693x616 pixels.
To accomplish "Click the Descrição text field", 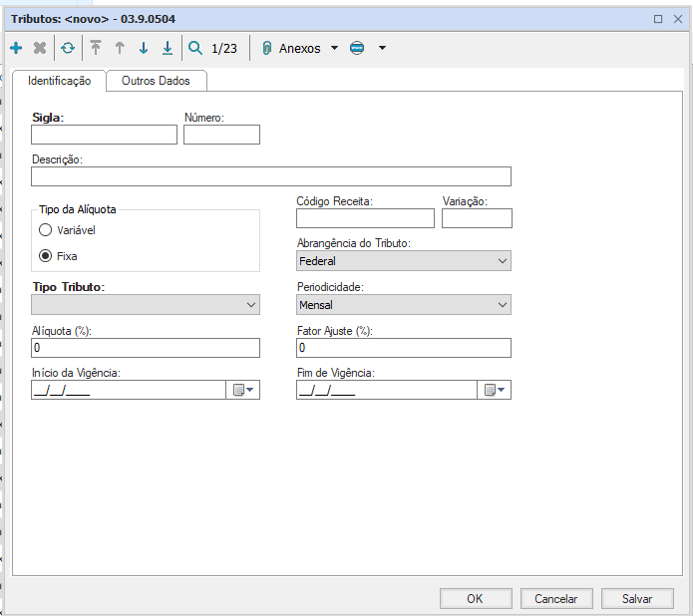I will [270, 177].
